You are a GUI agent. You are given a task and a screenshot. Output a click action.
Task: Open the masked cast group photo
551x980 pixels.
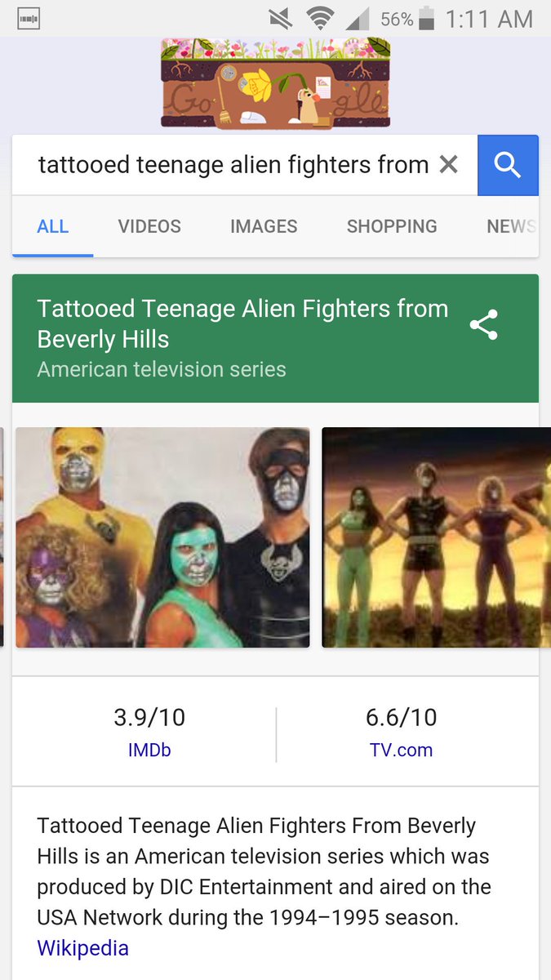click(x=162, y=537)
